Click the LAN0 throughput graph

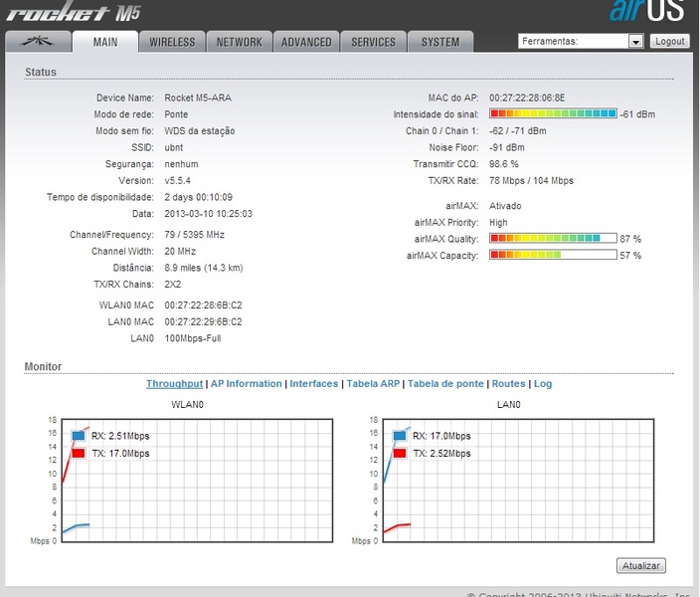pos(518,481)
